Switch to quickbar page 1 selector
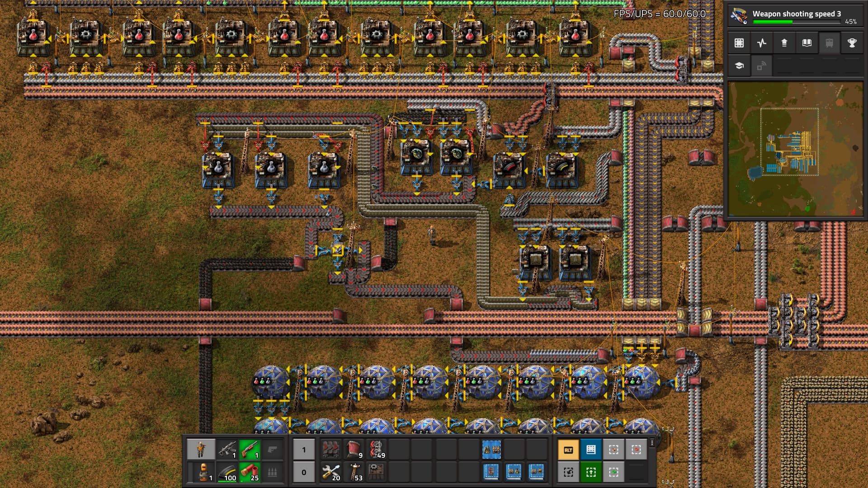 tap(304, 450)
